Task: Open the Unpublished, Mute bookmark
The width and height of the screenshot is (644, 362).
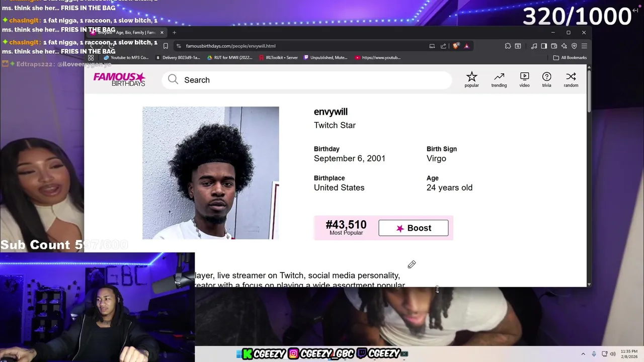Action: click(x=326, y=57)
